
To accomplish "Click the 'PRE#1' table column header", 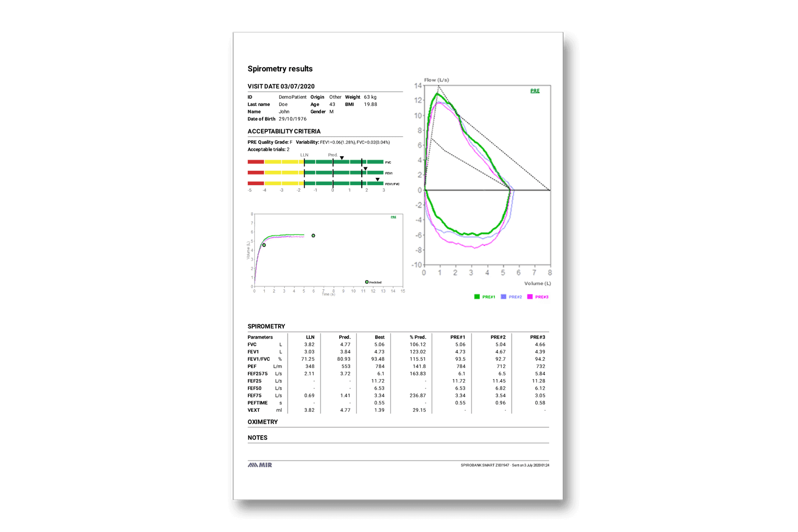I will 458,337.
